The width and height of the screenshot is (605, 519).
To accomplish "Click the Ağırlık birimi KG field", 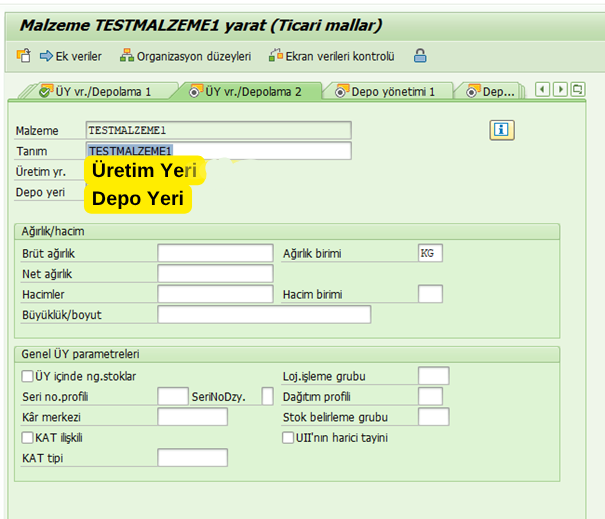I will pyautogui.click(x=430, y=254).
